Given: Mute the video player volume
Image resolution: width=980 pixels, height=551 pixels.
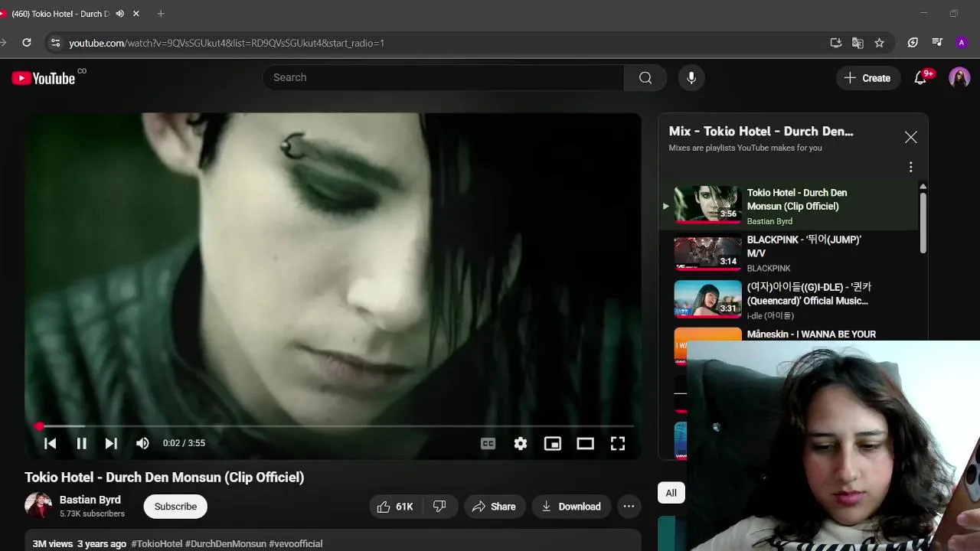Looking at the screenshot, I should coord(142,443).
